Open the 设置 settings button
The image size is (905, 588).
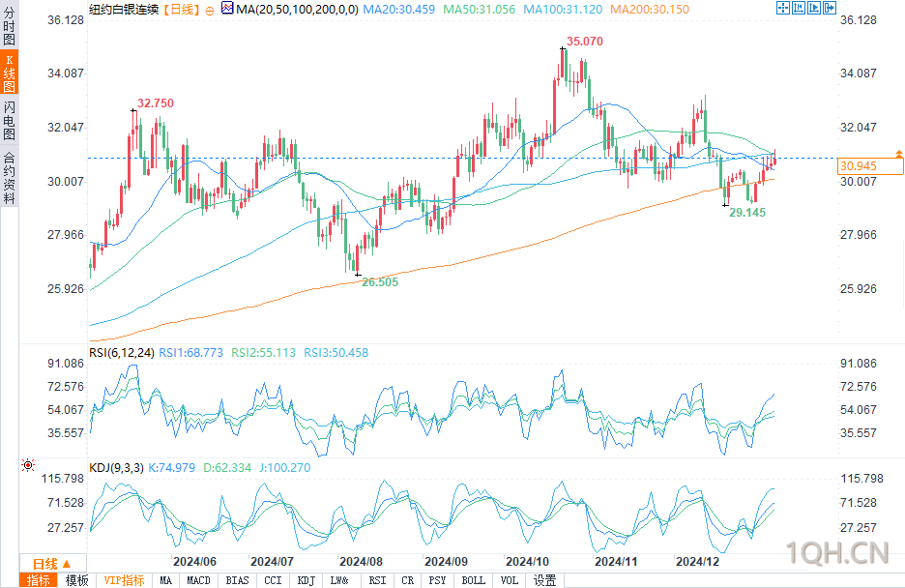pyautogui.click(x=545, y=580)
